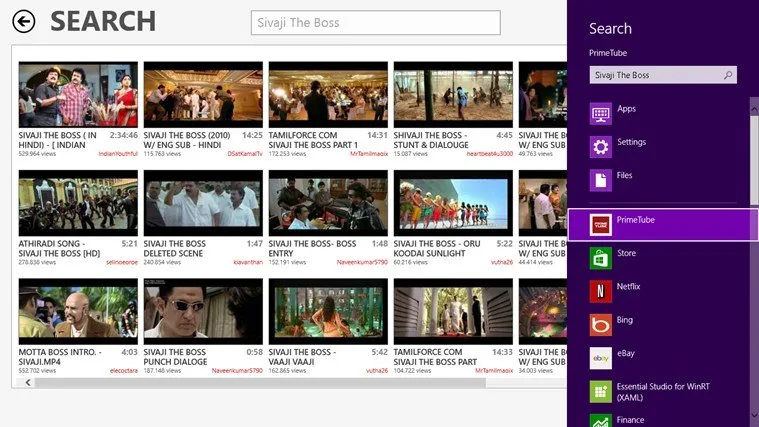
Task: Open the Shivaji The Boss Stunt & Dialouge thumbnail
Action: pyautogui.click(x=453, y=94)
